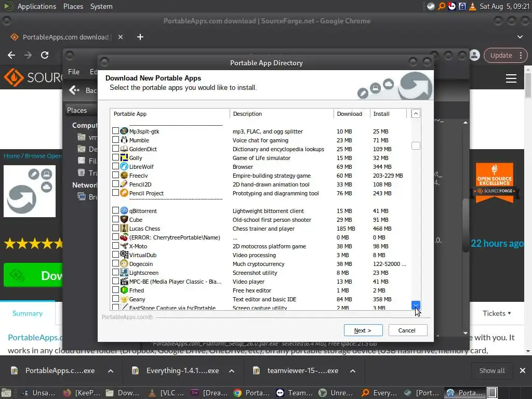Click the VirtualDub gear icon

(x=124, y=255)
